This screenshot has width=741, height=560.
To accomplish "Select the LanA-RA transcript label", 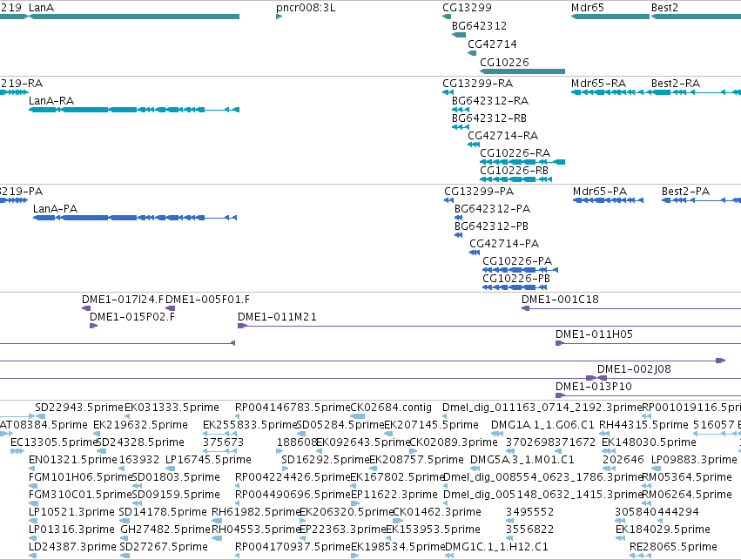I will coord(51,101).
